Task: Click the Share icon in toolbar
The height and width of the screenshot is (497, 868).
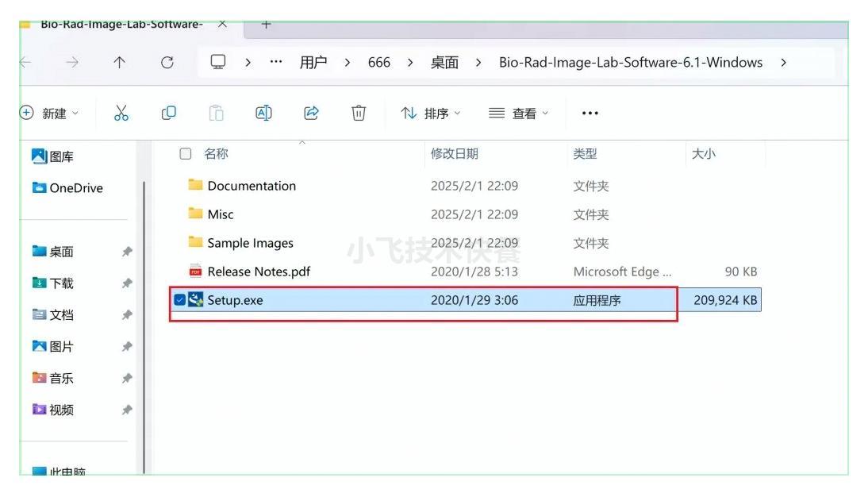Action: pos(311,113)
